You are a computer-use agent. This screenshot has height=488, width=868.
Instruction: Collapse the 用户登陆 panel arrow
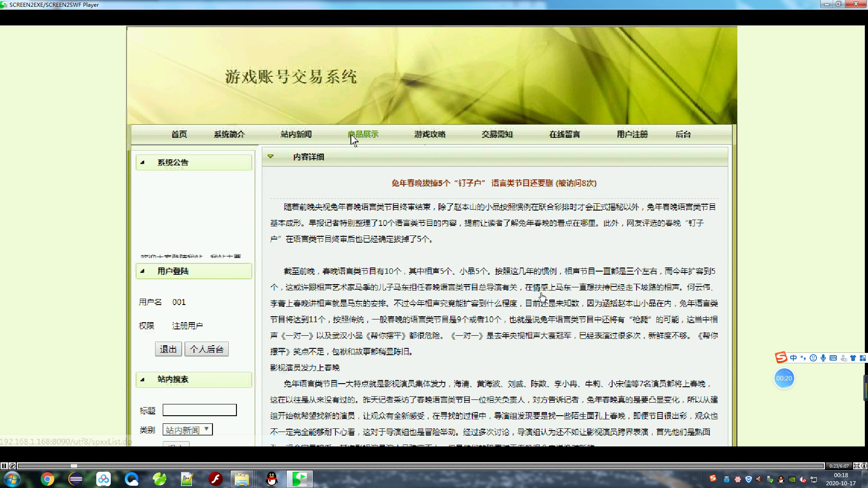pos(142,271)
